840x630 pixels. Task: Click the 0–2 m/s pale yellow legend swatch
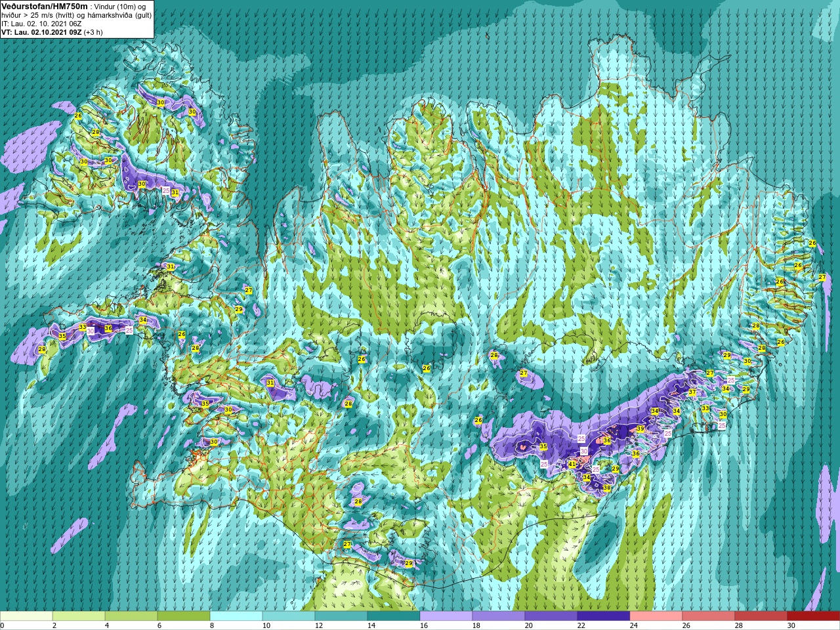click(x=26, y=616)
